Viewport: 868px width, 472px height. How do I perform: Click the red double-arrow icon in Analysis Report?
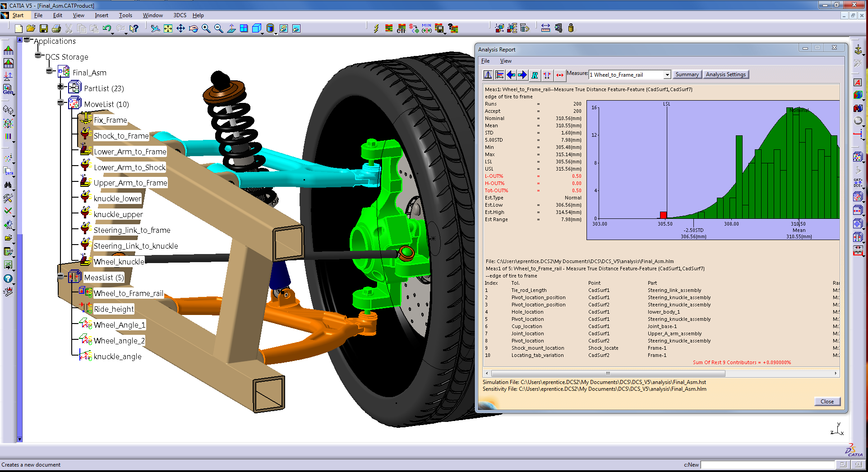[x=559, y=75]
